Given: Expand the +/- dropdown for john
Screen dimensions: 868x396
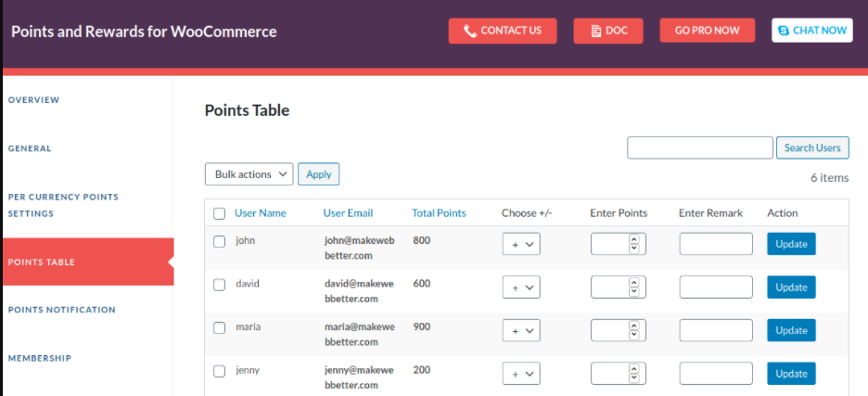Looking at the screenshot, I should (x=521, y=245).
